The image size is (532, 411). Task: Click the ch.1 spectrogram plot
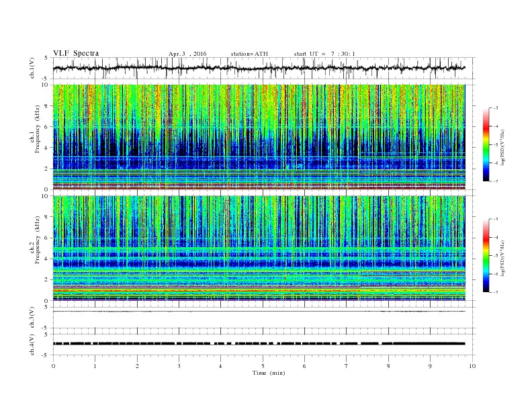click(259, 137)
